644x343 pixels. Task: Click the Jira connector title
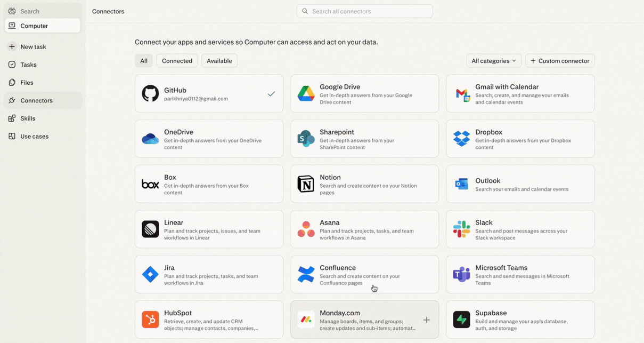point(169,268)
